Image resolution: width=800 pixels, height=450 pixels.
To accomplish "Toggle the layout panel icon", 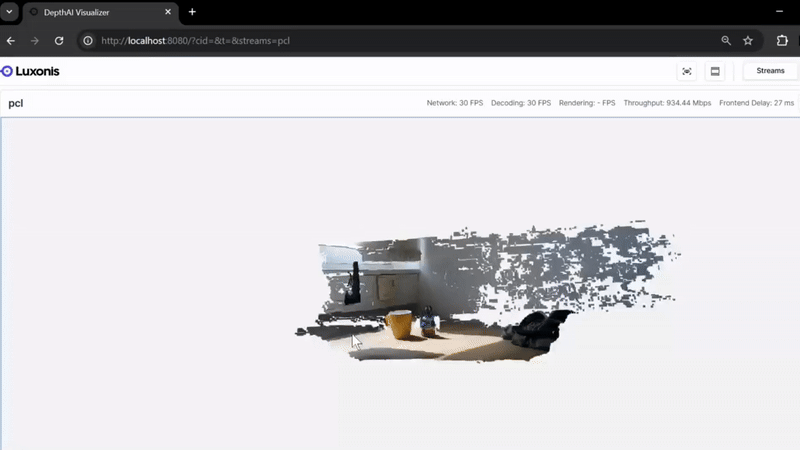I will (x=715, y=71).
